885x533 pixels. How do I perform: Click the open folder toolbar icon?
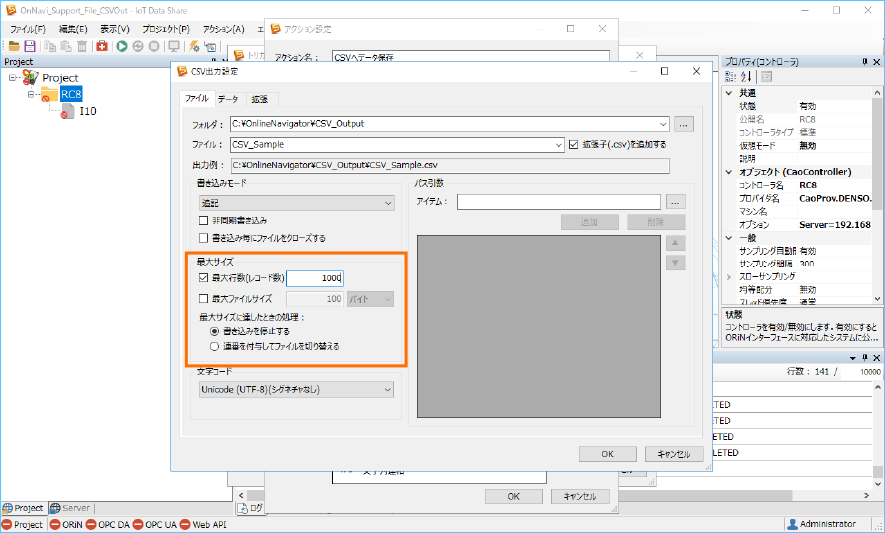[x=14, y=46]
